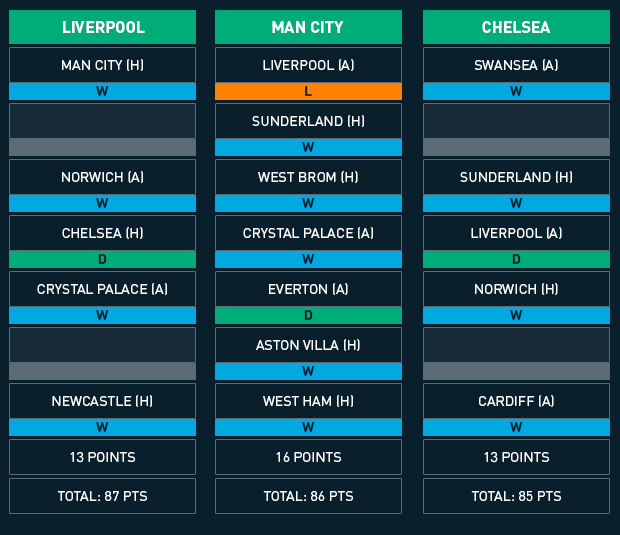Select the Man City column header
This screenshot has width=620, height=535.
pos(308,27)
